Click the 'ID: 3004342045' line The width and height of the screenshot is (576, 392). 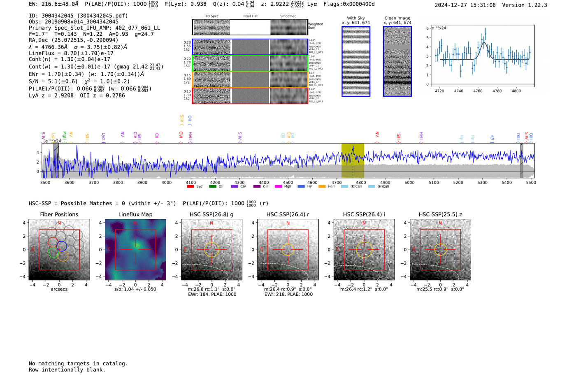tap(78, 16)
